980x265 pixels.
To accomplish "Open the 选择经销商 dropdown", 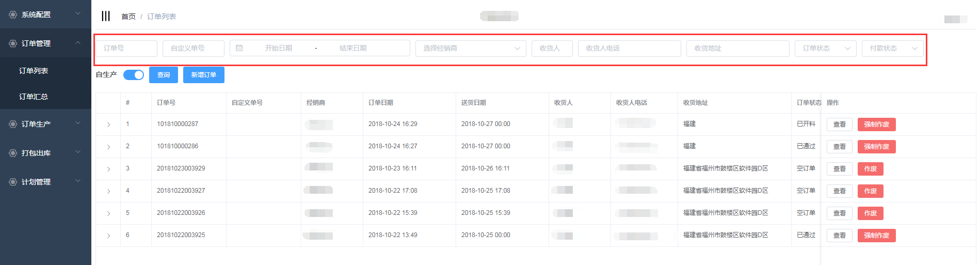I will click(x=471, y=48).
